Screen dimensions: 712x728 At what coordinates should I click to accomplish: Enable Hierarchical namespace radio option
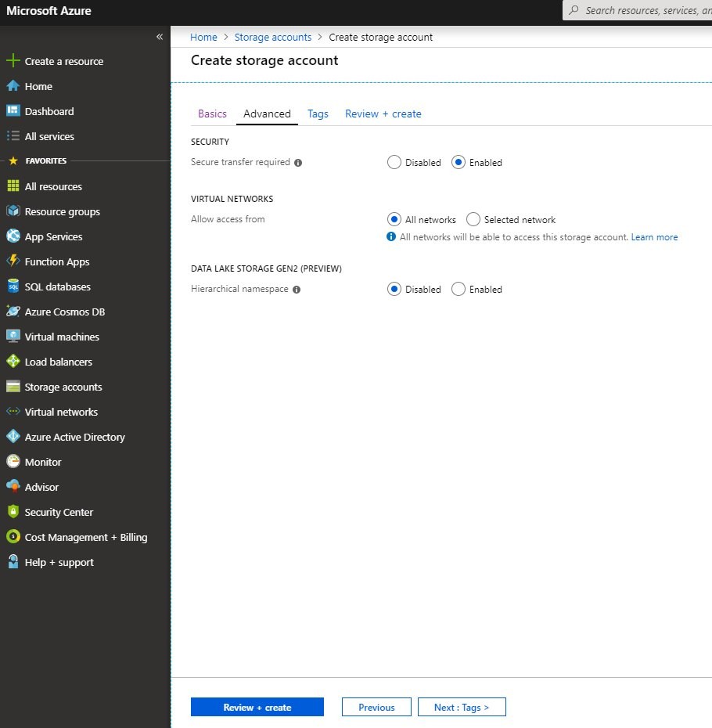pyautogui.click(x=458, y=290)
